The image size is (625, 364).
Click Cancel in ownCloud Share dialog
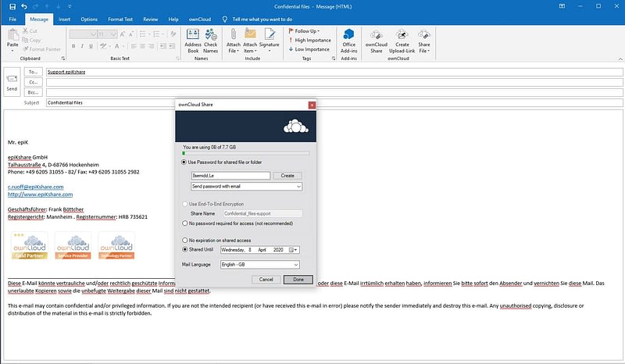coord(266,280)
